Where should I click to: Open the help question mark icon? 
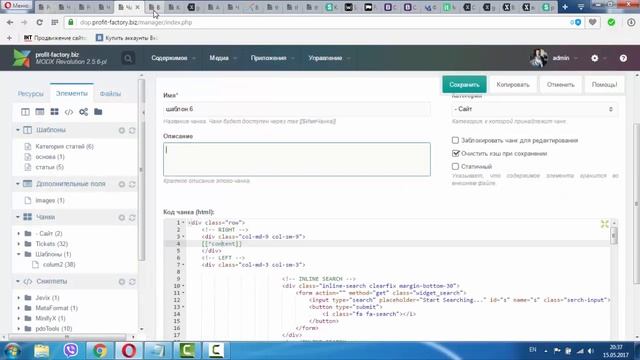[x=623, y=58]
